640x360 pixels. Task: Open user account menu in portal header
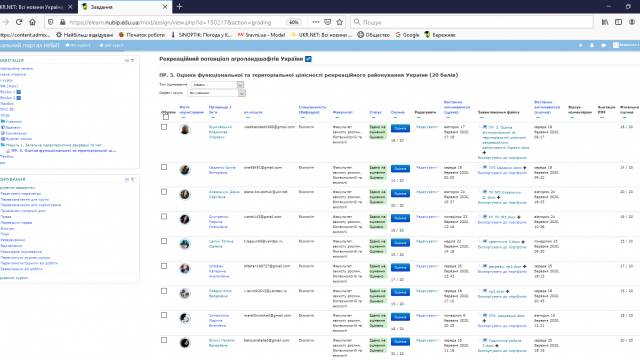click(x=626, y=45)
